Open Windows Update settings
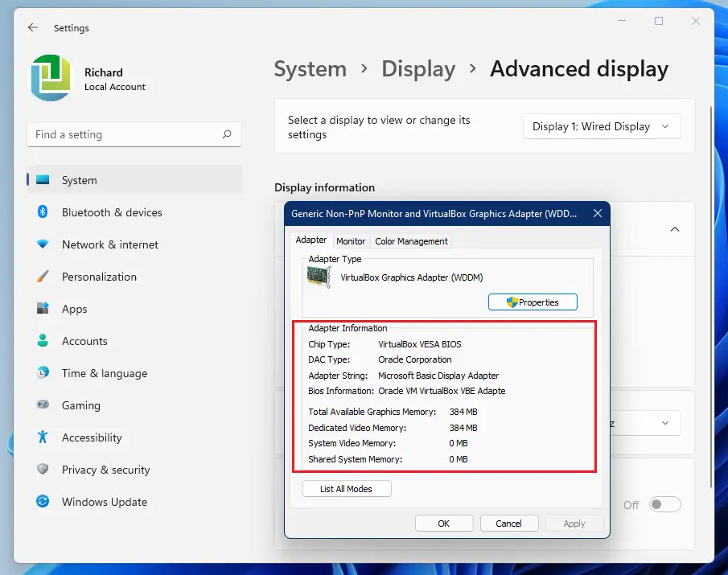Image resolution: width=728 pixels, height=575 pixels. (134, 502)
